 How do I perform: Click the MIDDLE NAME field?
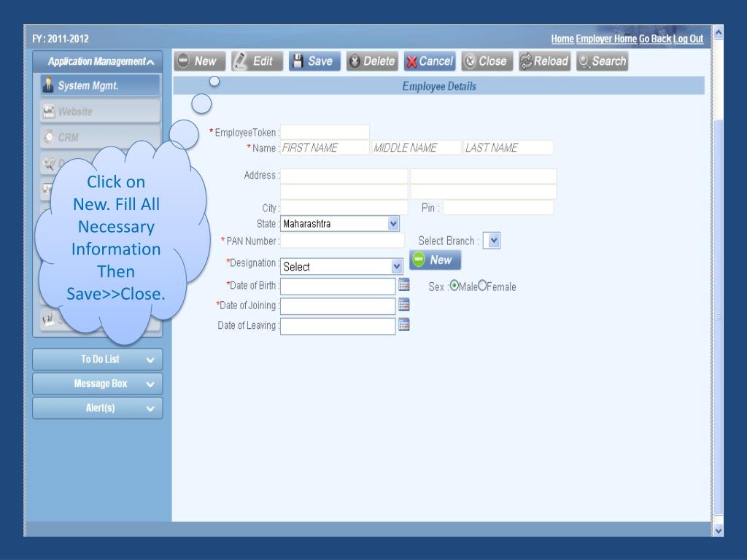(417, 147)
